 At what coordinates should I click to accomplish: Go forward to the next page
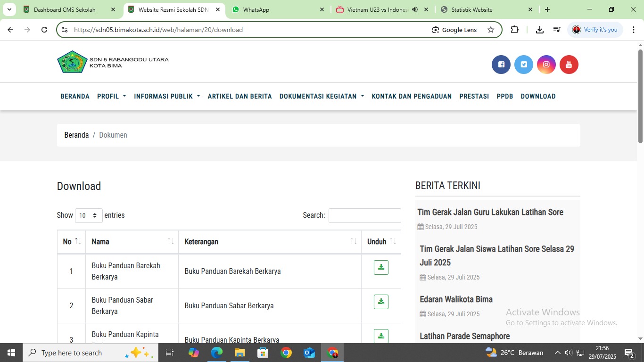27,30
